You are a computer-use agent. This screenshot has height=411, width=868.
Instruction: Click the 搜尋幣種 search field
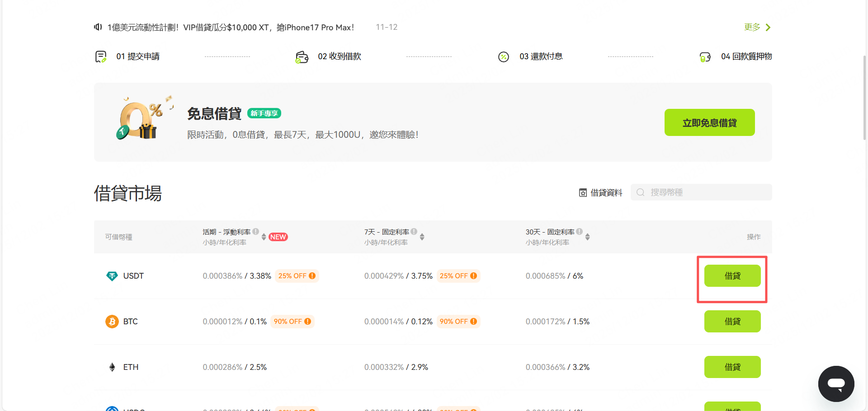pyautogui.click(x=701, y=192)
